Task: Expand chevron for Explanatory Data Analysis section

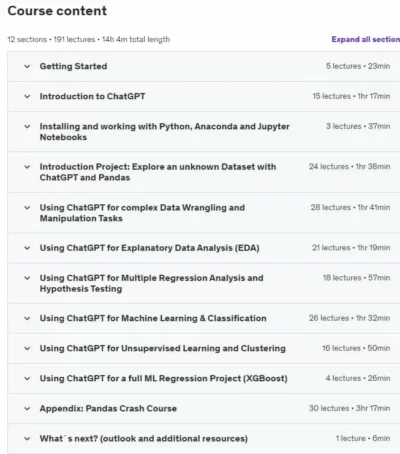Action: point(27,248)
